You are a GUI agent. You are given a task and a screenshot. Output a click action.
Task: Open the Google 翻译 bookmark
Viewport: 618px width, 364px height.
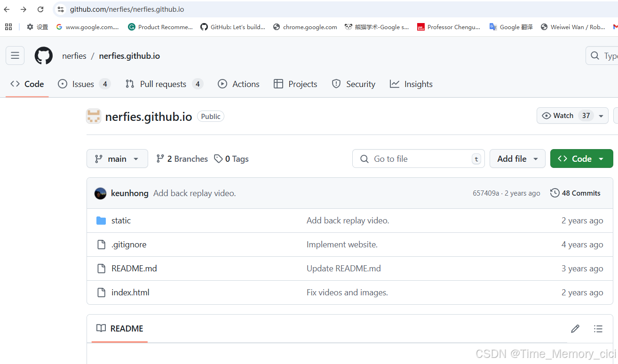click(x=511, y=27)
